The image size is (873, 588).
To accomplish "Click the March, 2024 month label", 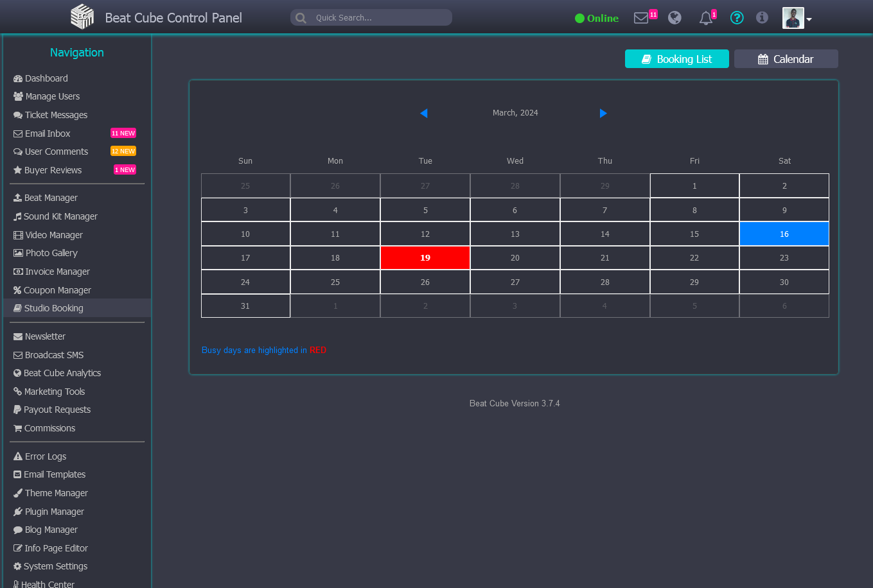I will pos(515,113).
